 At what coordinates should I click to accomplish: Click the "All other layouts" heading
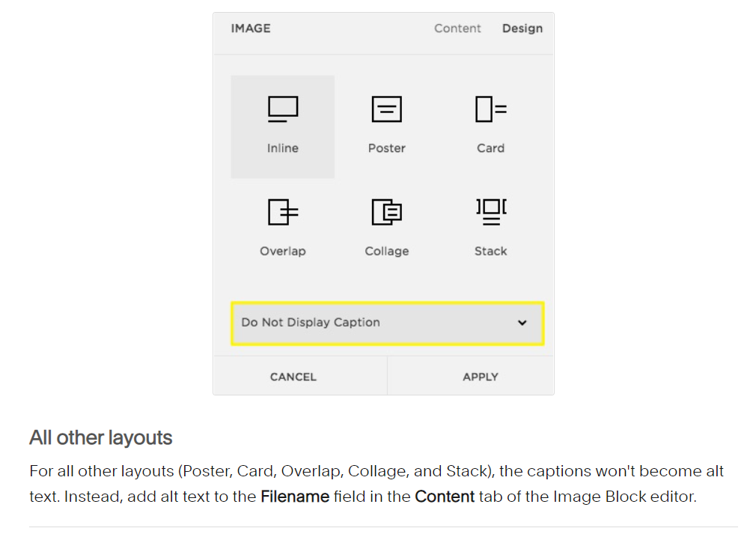(101, 438)
